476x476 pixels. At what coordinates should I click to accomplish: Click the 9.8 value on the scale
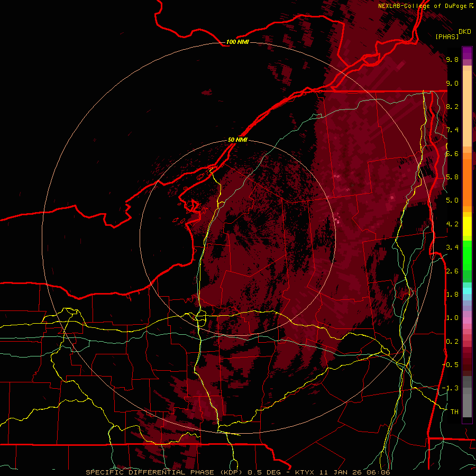(x=452, y=60)
